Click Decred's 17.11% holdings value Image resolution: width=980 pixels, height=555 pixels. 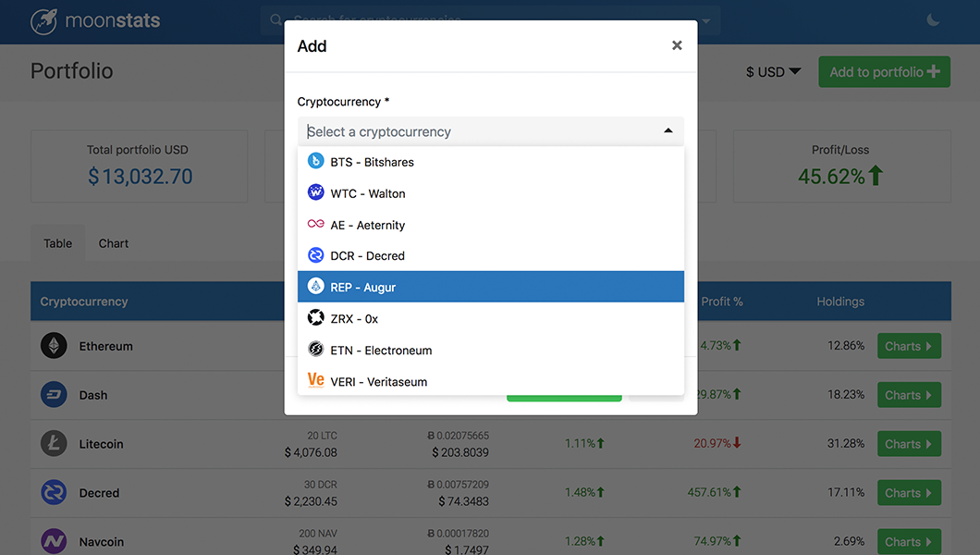pos(846,492)
